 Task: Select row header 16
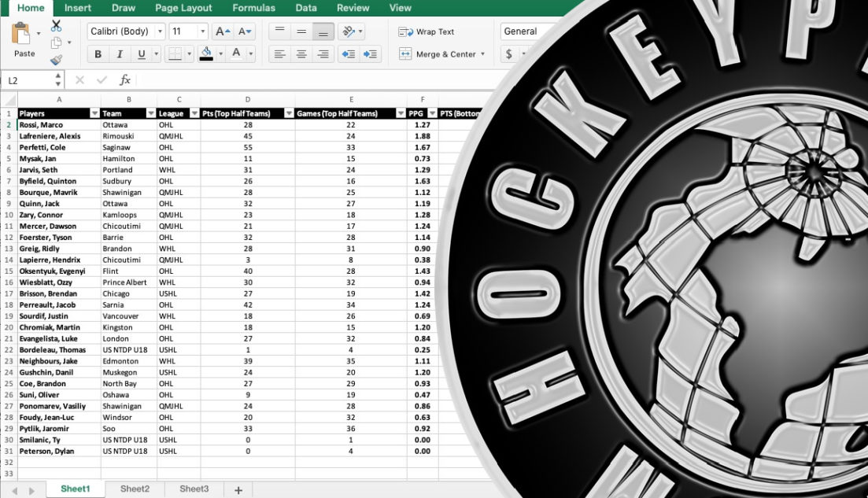click(9, 282)
